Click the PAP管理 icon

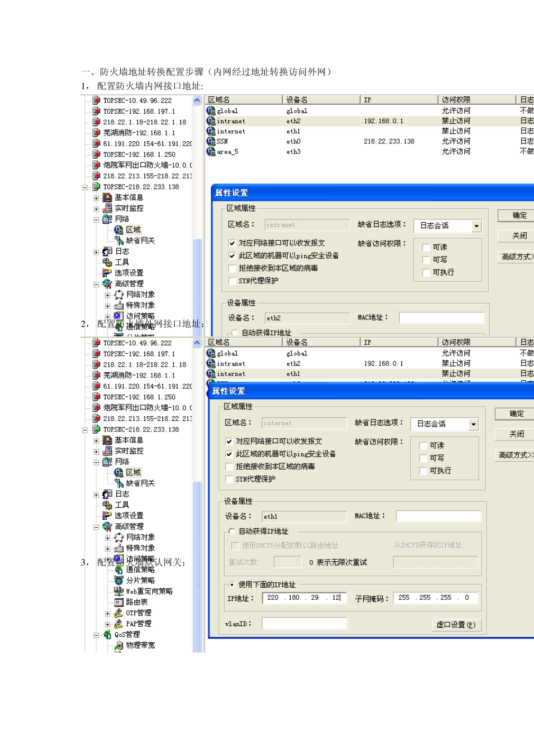coord(119,624)
